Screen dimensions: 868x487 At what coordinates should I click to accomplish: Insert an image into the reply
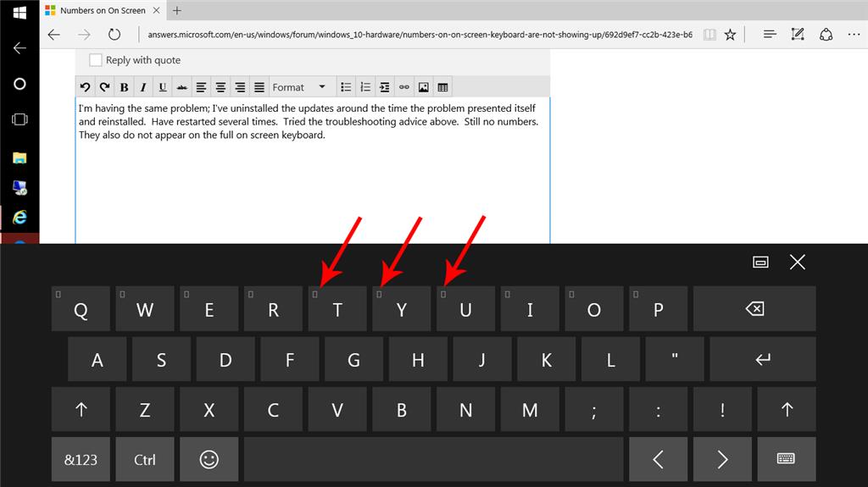(424, 87)
